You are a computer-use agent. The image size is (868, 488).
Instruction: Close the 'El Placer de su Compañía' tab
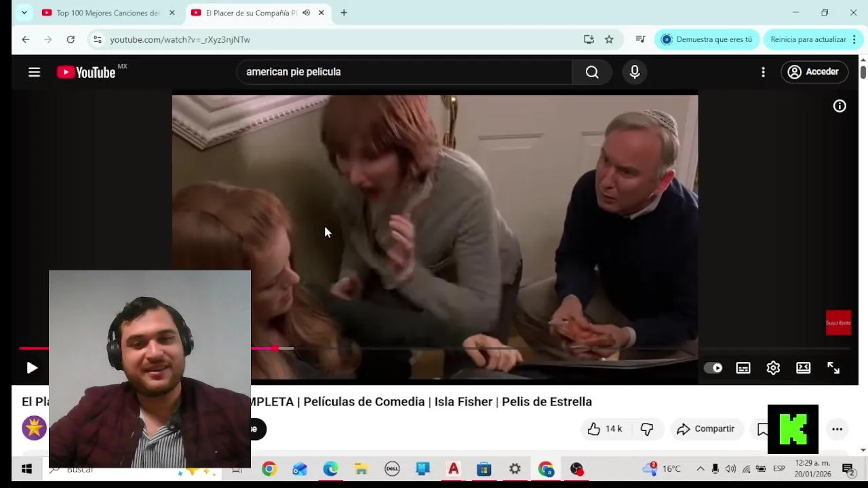[321, 13]
